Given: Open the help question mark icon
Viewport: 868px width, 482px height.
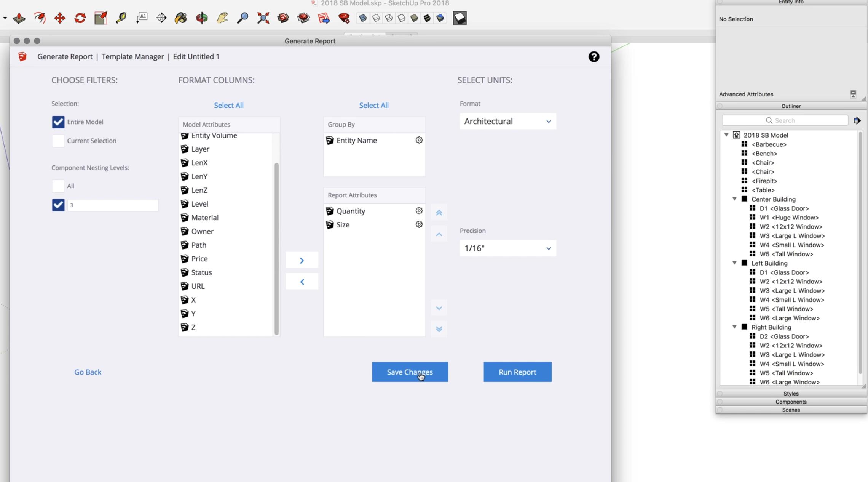Looking at the screenshot, I should tap(594, 57).
